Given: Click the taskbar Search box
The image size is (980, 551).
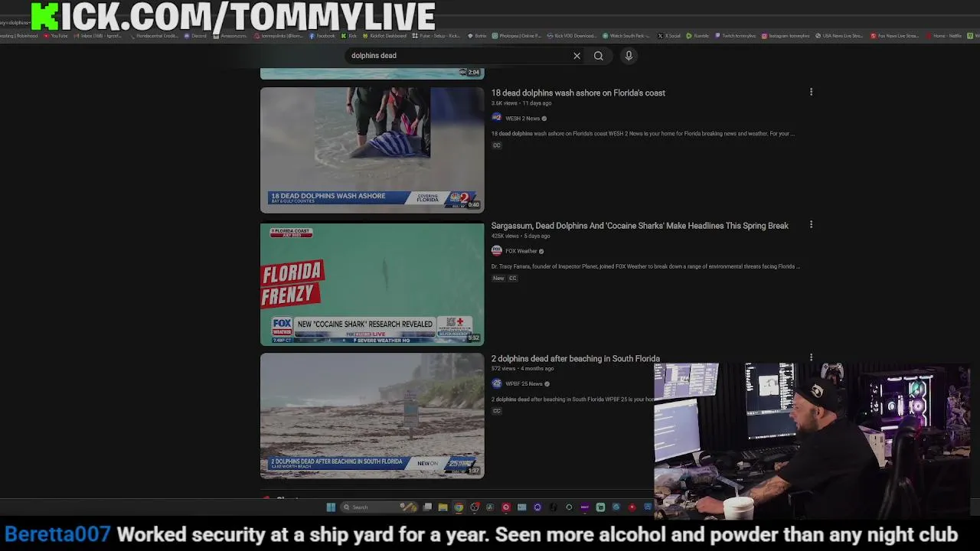Looking at the screenshot, I should click(379, 507).
